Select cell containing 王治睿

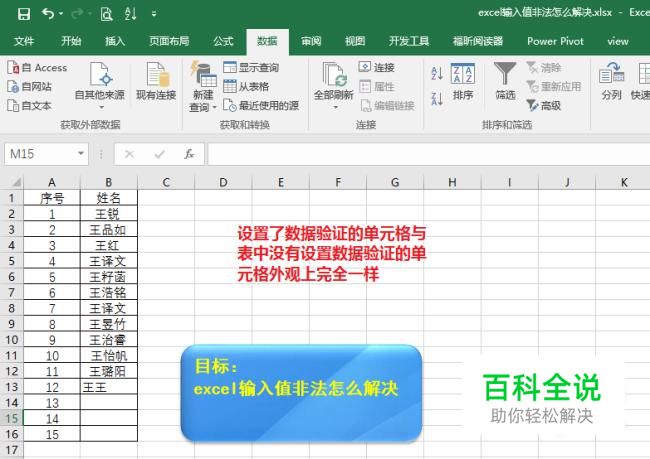click(x=109, y=340)
